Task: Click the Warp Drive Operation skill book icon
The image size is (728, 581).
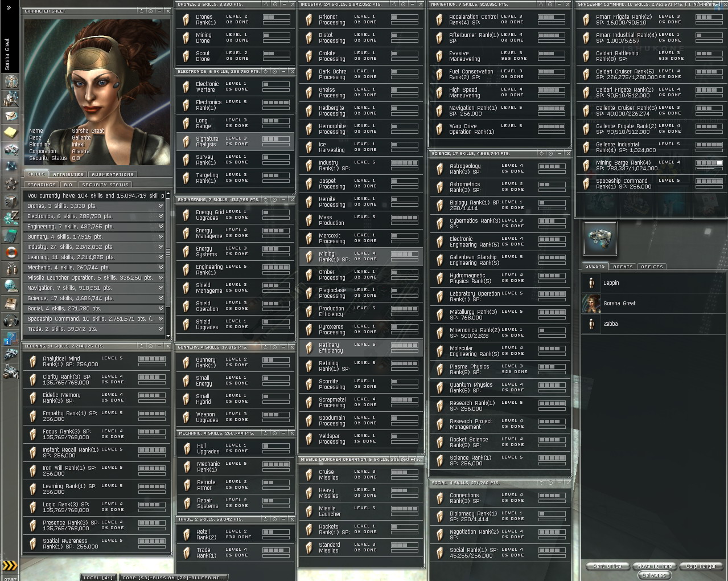Action: (439, 129)
